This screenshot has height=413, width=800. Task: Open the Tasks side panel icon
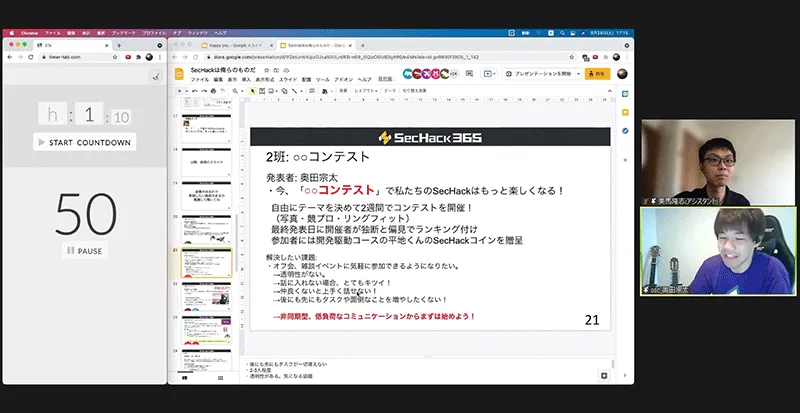tap(625, 131)
